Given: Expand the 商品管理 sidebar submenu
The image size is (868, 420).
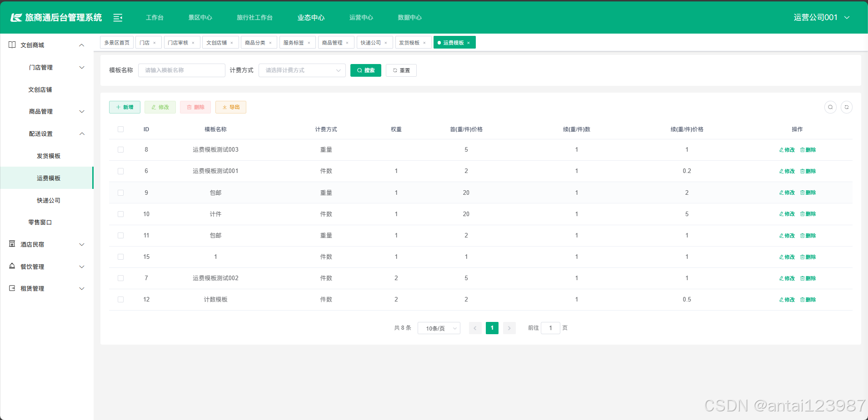Looking at the screenshot, I should pos(82,111).
